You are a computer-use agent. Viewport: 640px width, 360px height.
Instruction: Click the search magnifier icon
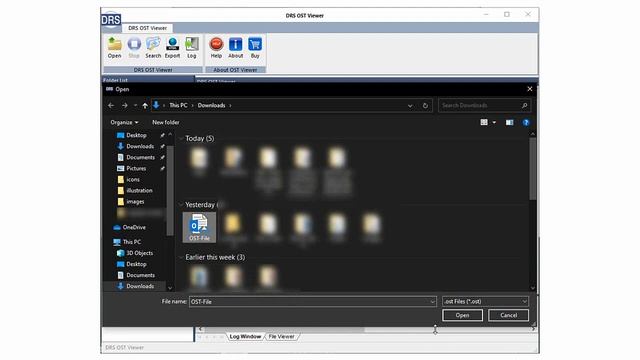pyautogui.click(x=524, y=105)
